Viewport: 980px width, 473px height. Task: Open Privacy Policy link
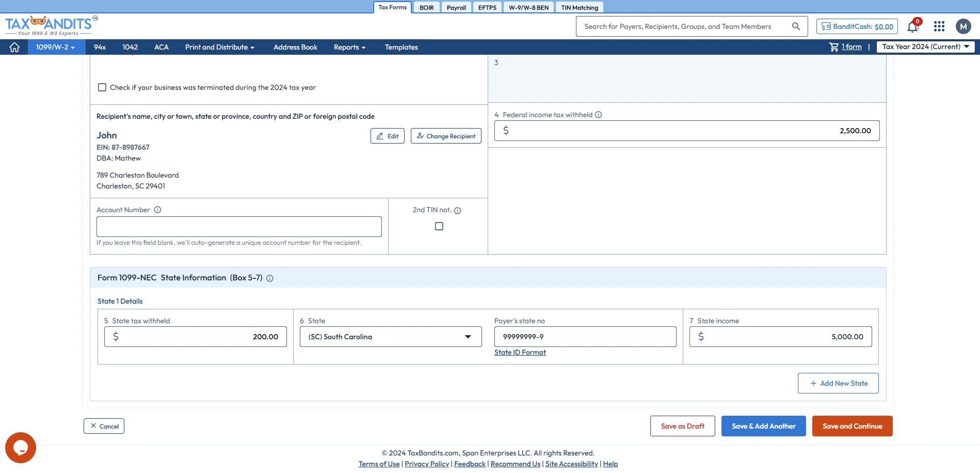click(427, 464)
